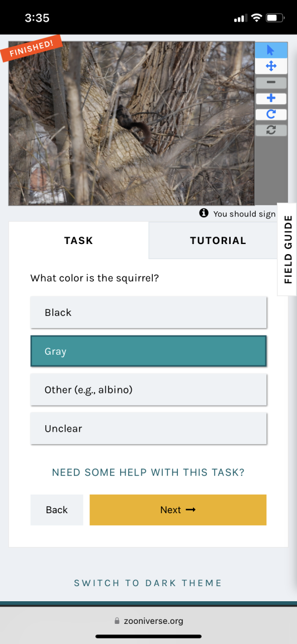Tap the squirrel photo subject
Screen dimensions: 297x644
[x=132, y=123]
